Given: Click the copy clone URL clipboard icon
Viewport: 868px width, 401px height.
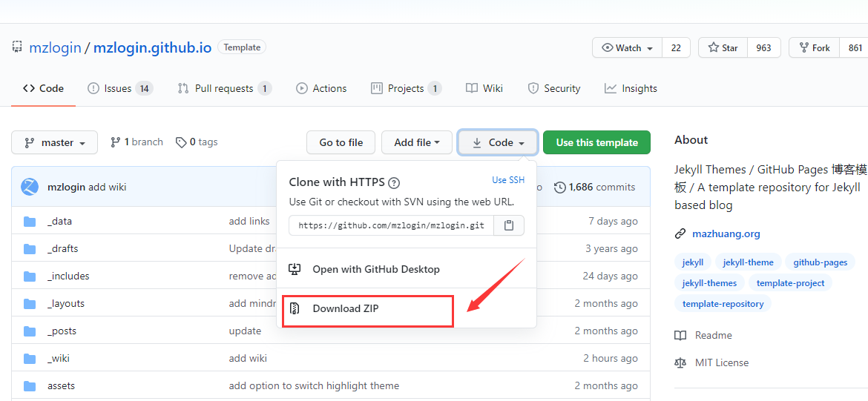Looking at the screenshot, I should pyautogui.click(x=509, y=225).
